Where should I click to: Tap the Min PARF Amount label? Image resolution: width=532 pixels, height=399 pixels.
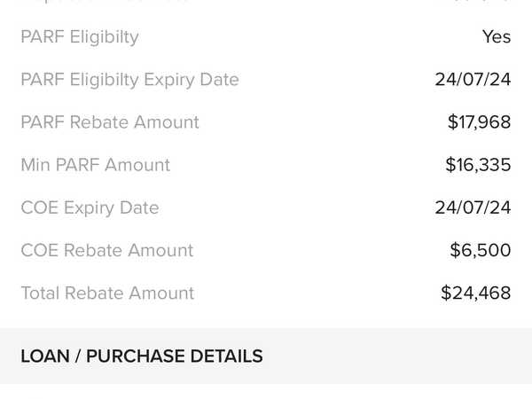pyautogui.click(x=95, y=165)
